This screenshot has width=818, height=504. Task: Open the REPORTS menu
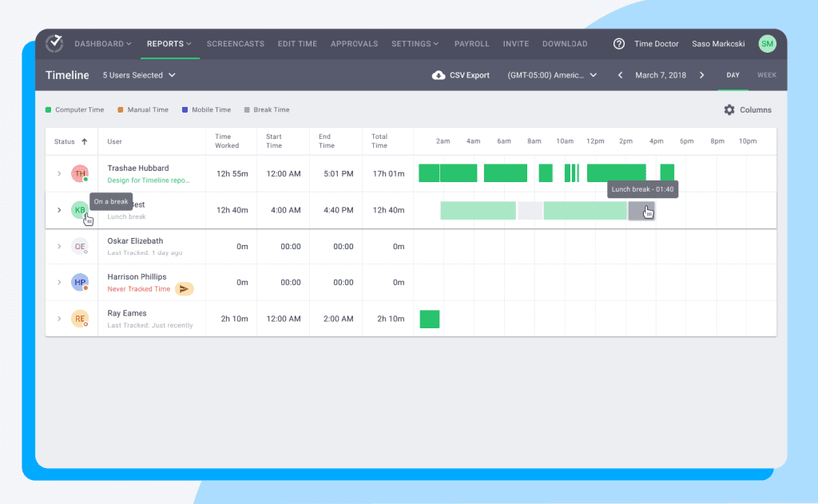pos(165,44)
